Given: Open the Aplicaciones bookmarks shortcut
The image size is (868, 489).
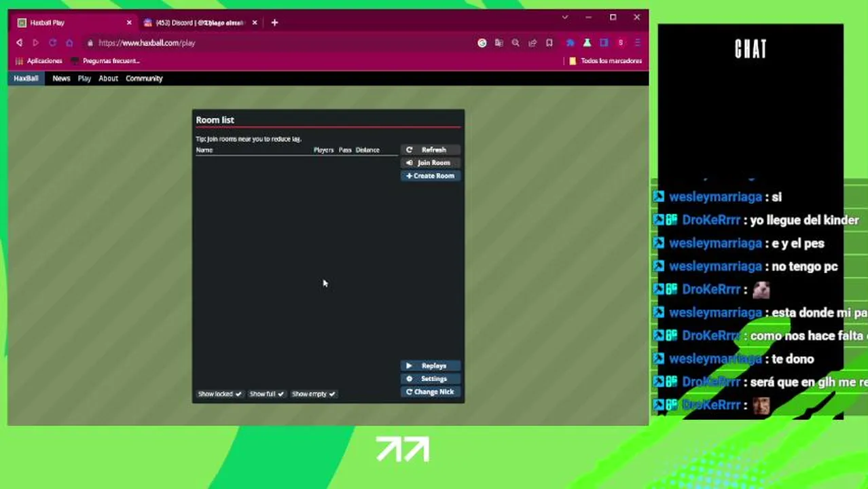Looking at the screenshot, I should coord(39,61).
